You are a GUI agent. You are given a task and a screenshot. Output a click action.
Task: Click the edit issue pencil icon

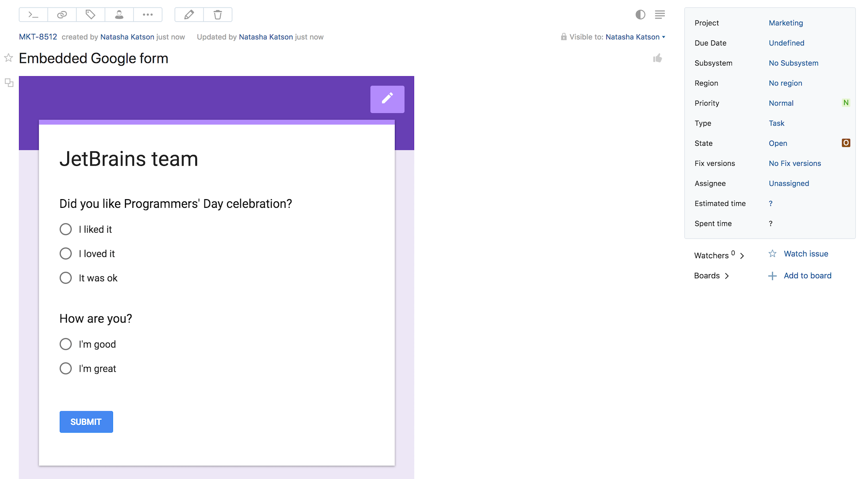(189, 15)
